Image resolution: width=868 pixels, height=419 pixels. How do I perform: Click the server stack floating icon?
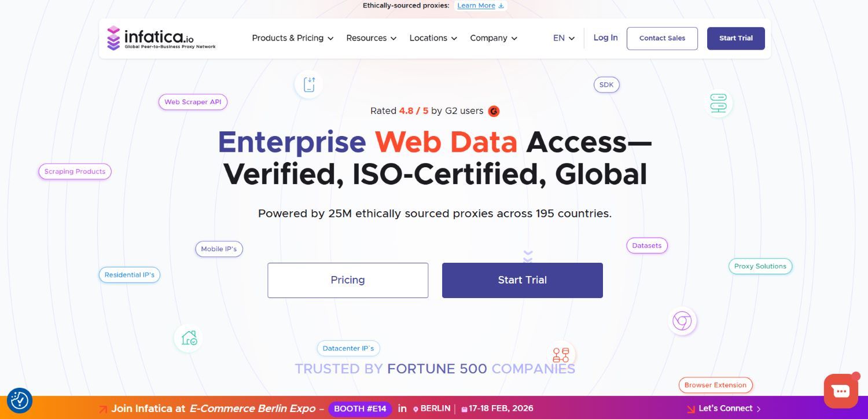pos(718,104)
